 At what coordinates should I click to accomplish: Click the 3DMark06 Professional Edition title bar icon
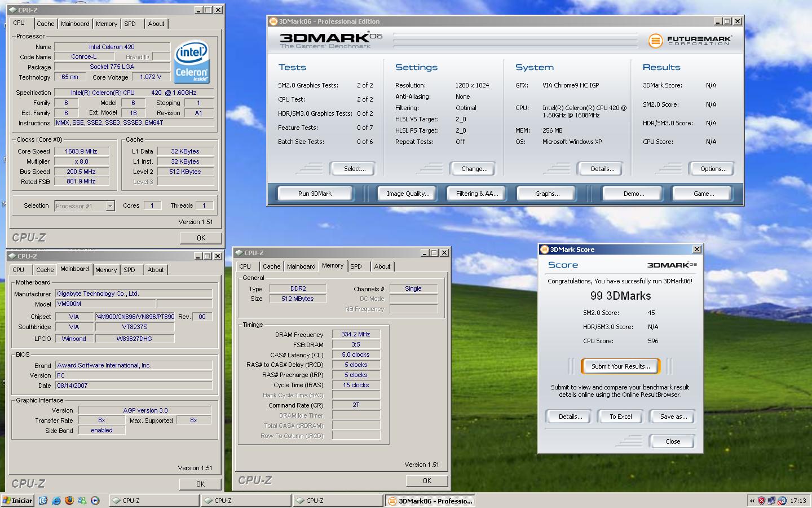coord(273,21)
